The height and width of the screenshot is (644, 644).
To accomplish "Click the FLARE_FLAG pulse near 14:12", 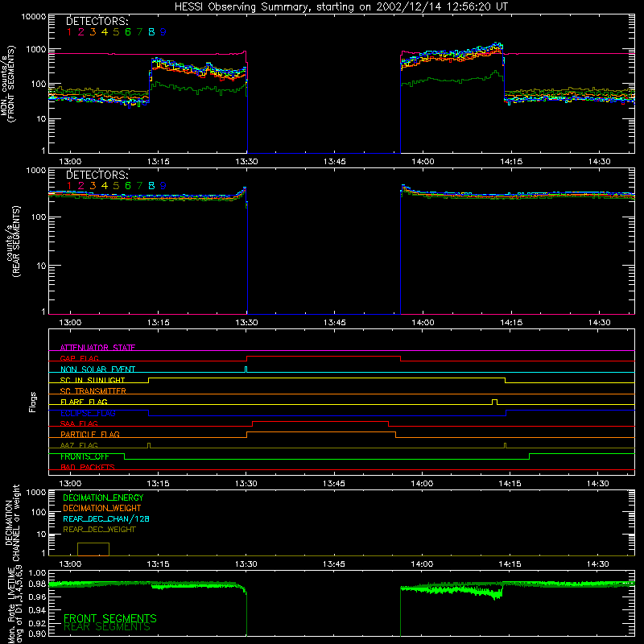I will 494,401.
